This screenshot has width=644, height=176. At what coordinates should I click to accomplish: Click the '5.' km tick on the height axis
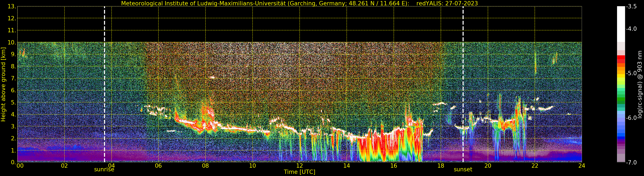[13, 103]
